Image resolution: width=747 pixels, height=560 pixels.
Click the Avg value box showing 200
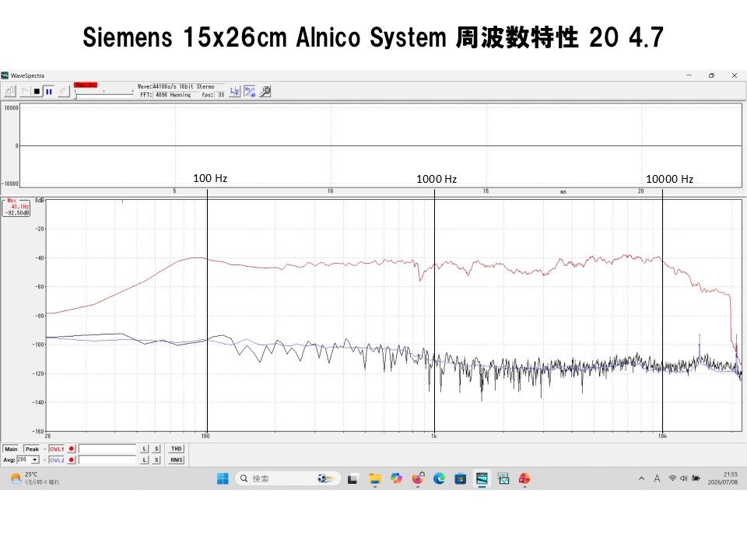point(23,460)
